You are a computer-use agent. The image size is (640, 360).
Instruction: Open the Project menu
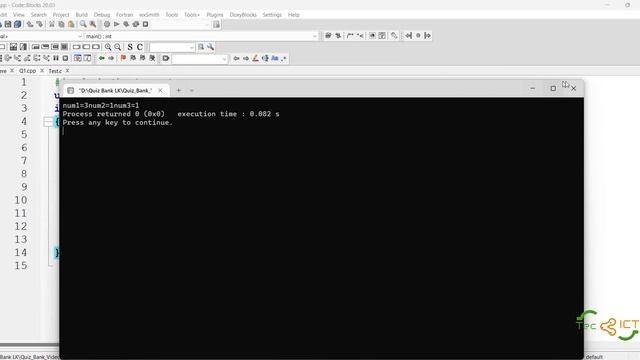point(61,15)
